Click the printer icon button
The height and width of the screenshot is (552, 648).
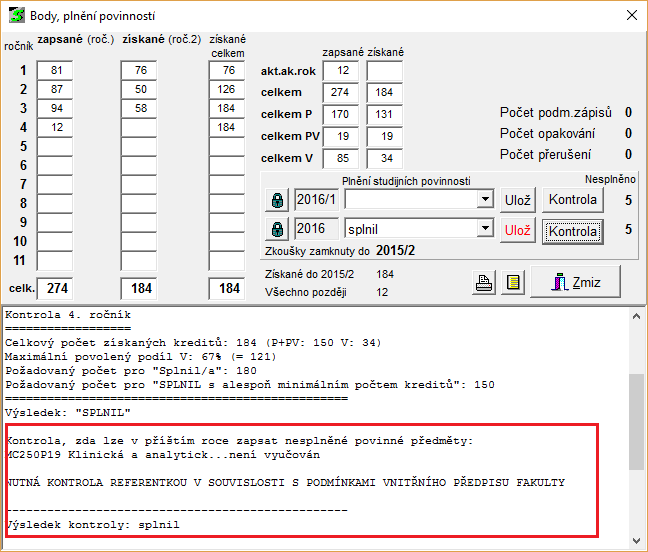click(x=484, y=283)
